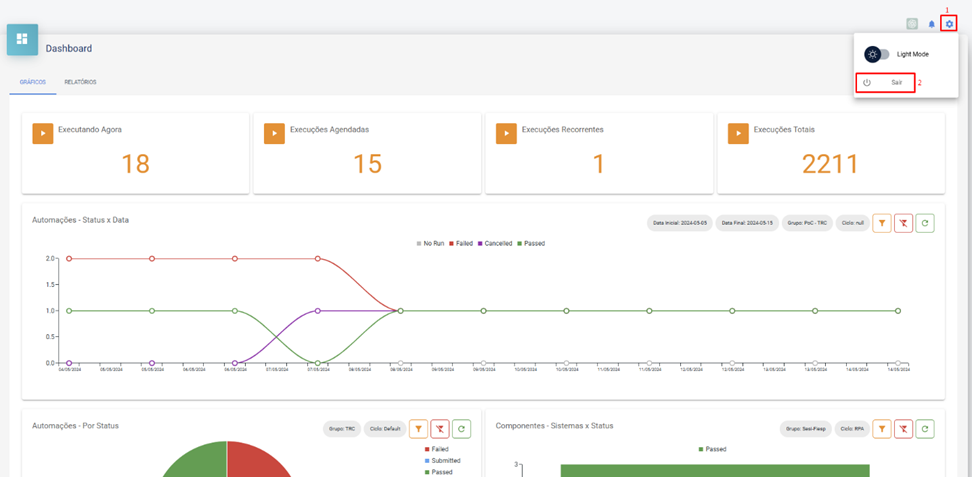This screenshot has width=972, height=477.
Task: Clear filter on Componentes - Sistemas x Status
Action: [x=903, y=429]
